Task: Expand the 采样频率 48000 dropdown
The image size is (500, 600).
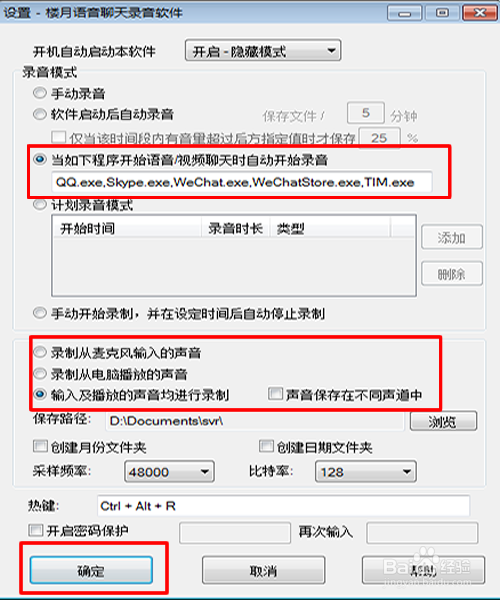Action: 169,472
